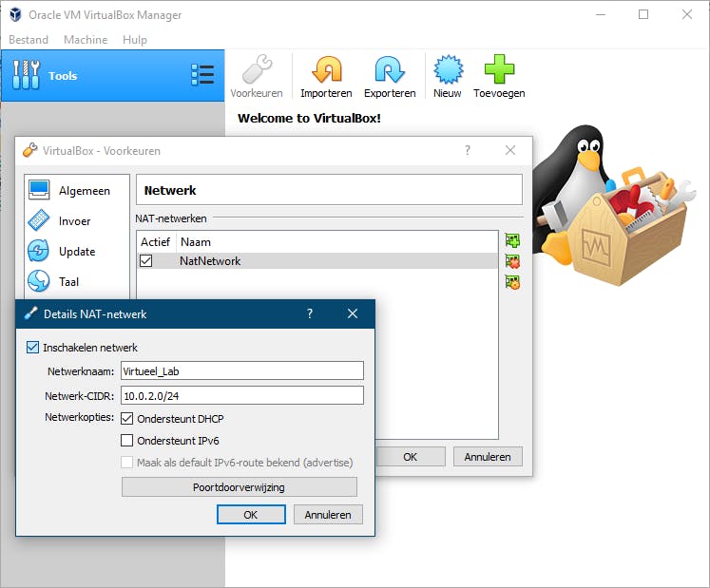Enable Ondersteunt IPv6 checkbox
This screenshot has height=588, width=710.
click(x=126, y=441)
